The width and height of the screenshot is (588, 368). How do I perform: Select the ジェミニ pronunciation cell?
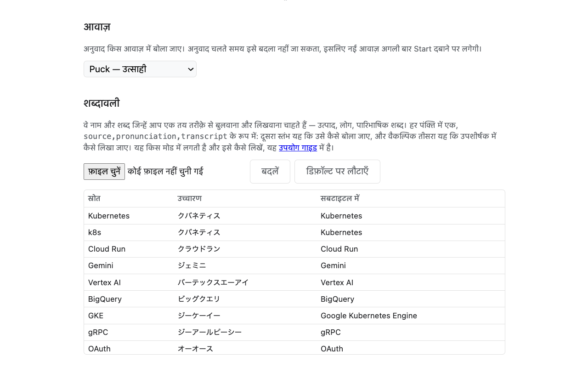pos(245,265)
